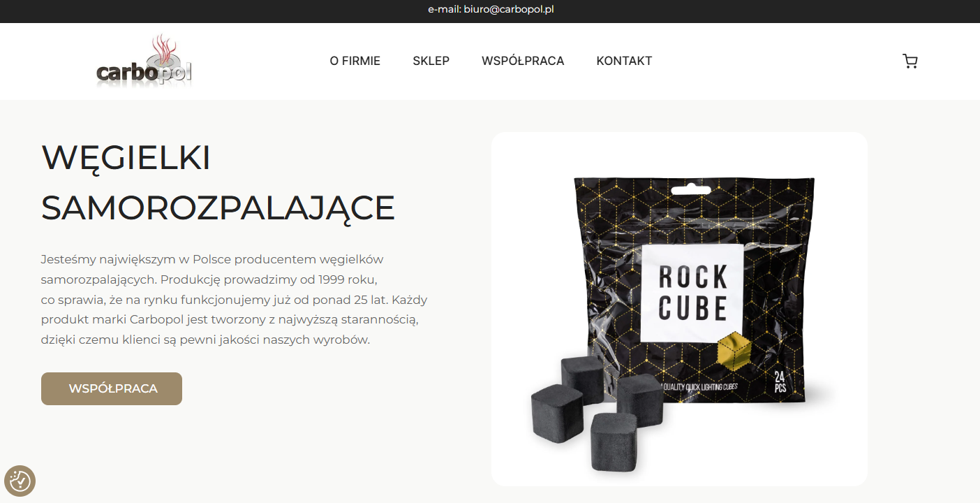Open the shopping cart icon
The height and width of the screenshot is (503, 980).
[910, 61]
